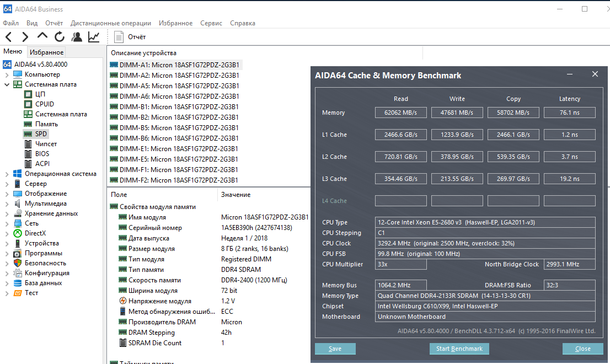Click the Хранение данных storage icon

(18, 213)
